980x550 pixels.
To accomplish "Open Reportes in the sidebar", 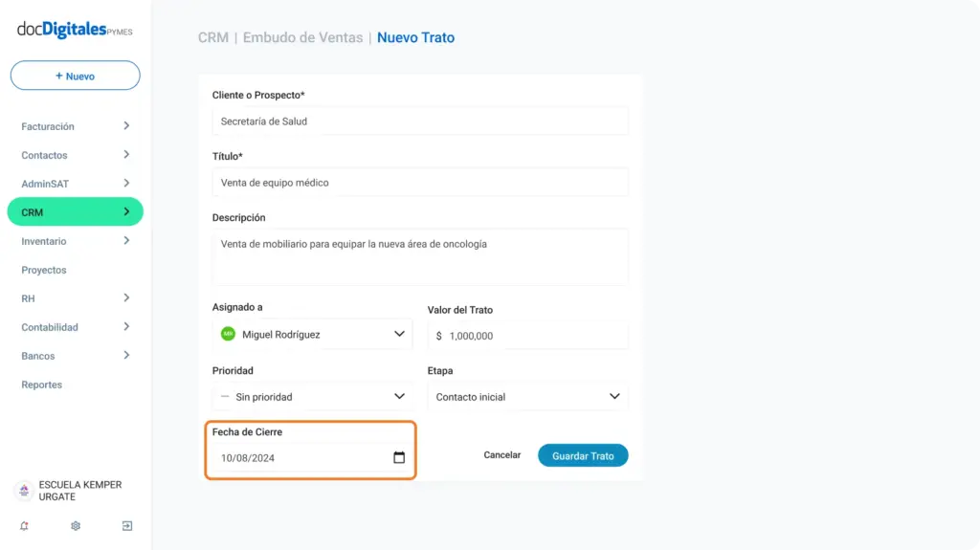I will click(42, 385).
